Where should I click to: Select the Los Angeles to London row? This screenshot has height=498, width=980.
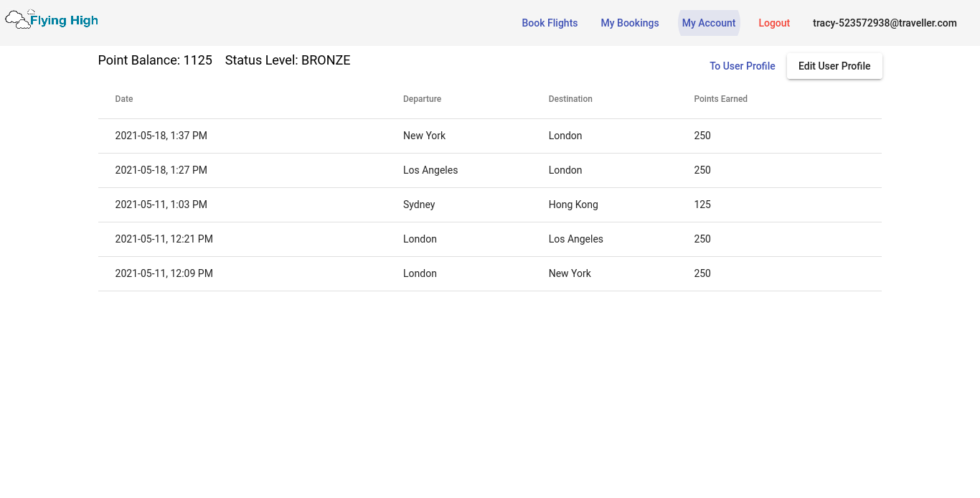coord(489,170)
